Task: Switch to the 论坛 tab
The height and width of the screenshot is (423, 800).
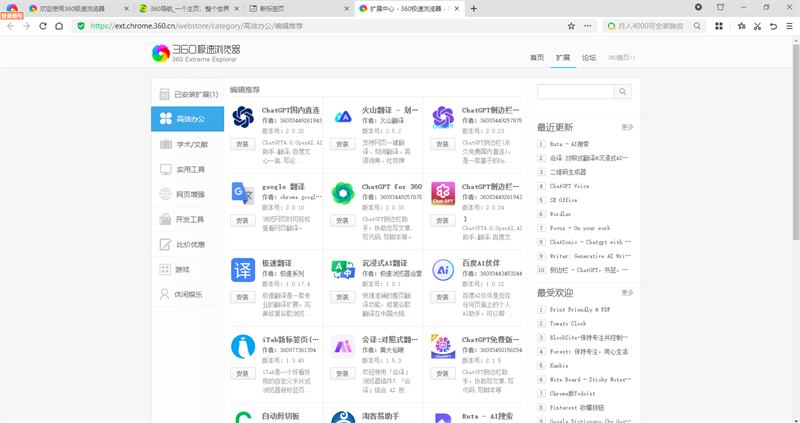Action: 589,57
